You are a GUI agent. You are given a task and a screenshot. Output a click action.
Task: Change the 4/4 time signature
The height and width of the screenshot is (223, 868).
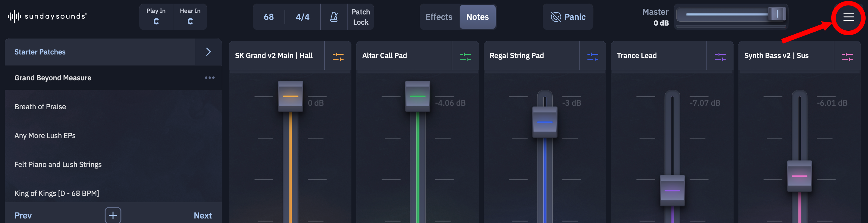pyautogui.click(x=303, y=17)
